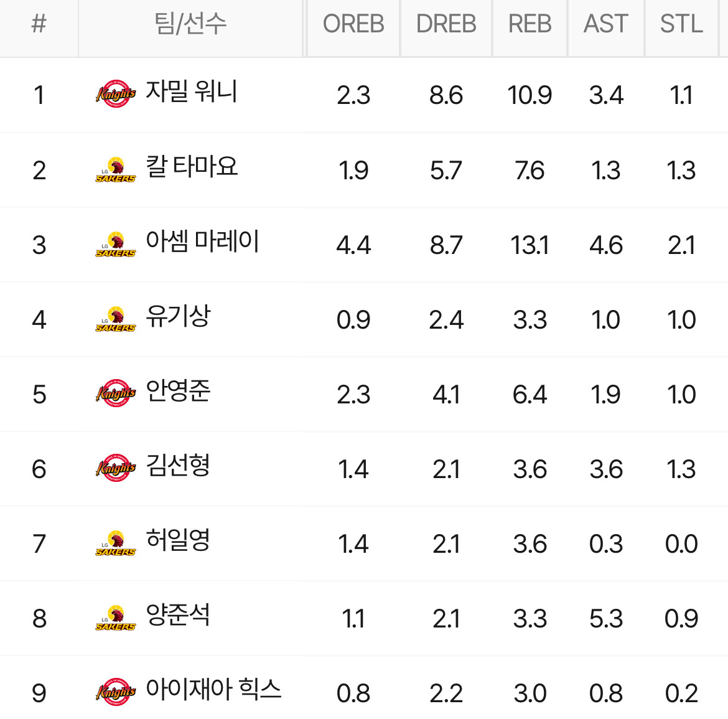This screenshot has width=728, height=719.
Task: Click Knights logo beside 자밀 워니
Action: (116, 94)
